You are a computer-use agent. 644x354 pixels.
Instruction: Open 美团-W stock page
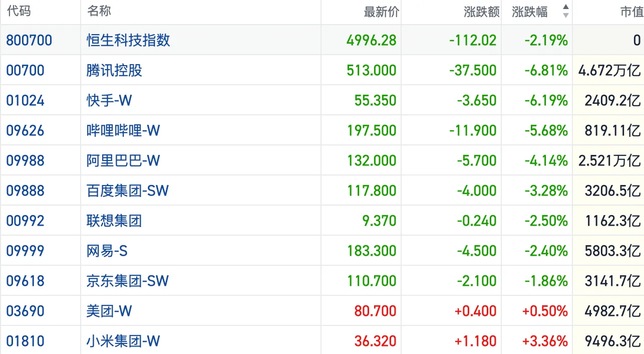point(109,311)
